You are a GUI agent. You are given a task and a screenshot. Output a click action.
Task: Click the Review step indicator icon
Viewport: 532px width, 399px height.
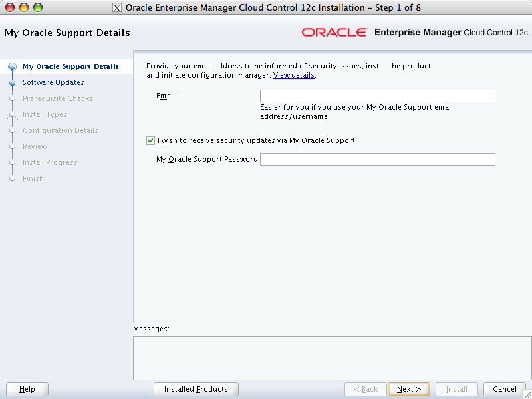coord(13,146)
